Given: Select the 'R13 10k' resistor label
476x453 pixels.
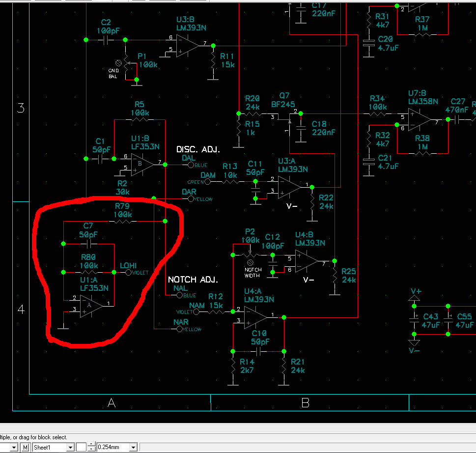Looking at the screenshot, I should 230,170.
